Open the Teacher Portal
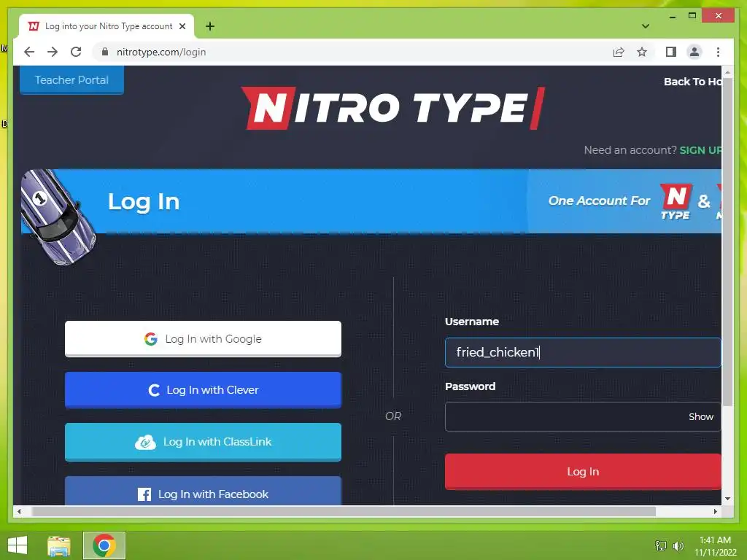The image size is (747, 560). tap(71, 80)
